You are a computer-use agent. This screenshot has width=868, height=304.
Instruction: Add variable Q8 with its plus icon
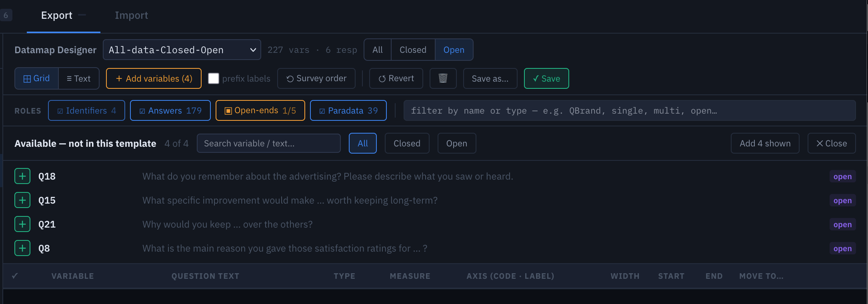(x=22, y=248)
